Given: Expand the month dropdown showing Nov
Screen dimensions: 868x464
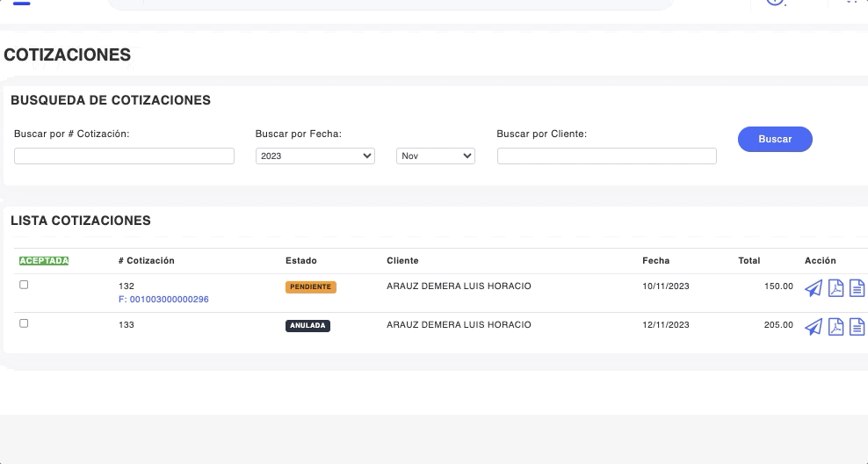Looking at the screenshot, I should click(x=436, y=156).
